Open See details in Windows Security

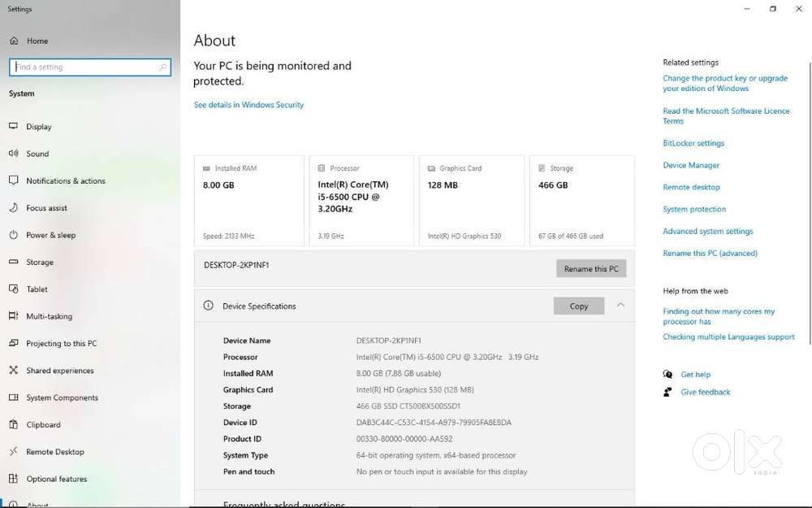(x=248, y=105)
